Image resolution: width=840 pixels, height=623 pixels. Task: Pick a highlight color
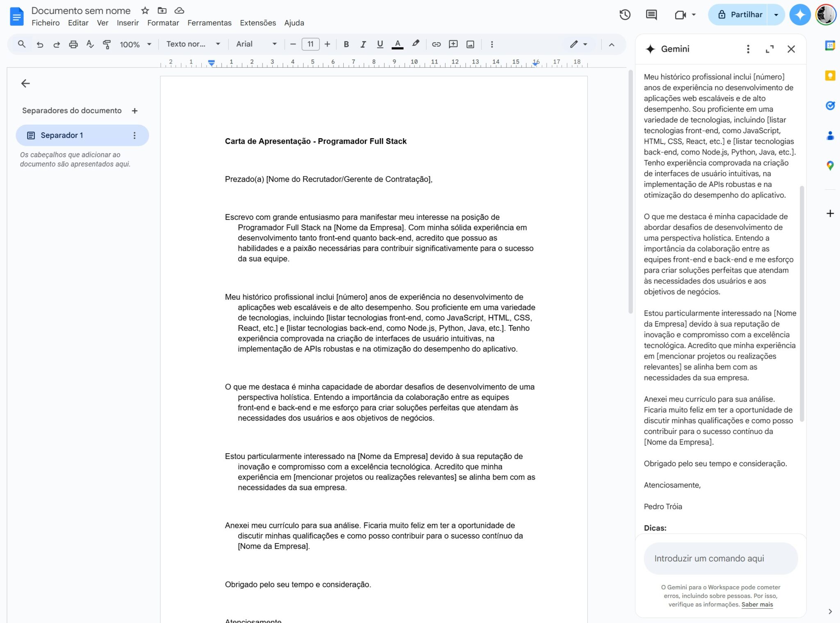pos(415,44)
